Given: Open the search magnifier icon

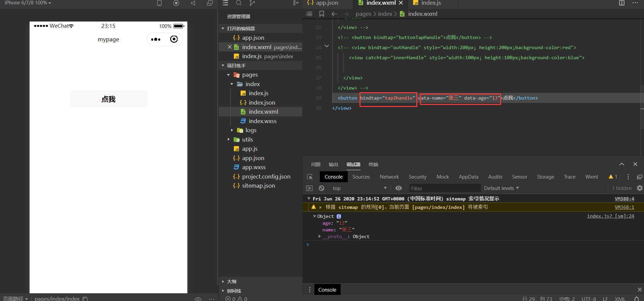Looking at the screenshot, I should (239, 3).
